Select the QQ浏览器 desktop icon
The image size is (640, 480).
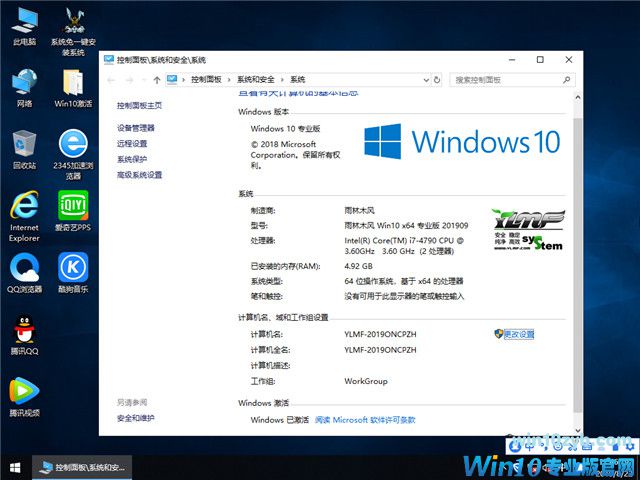[x=24, y=273]
